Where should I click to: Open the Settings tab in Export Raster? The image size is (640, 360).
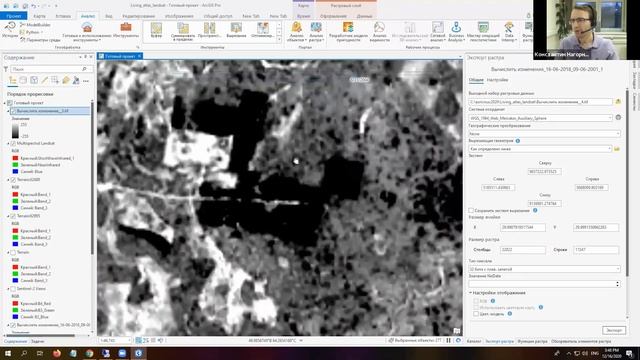497,80
